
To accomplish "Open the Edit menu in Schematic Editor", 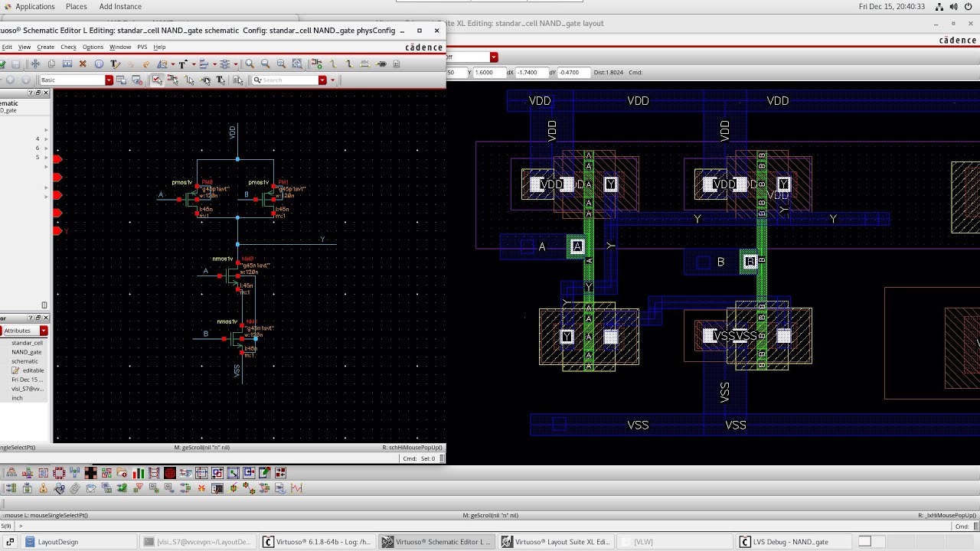I will pyautogui.click(x=7, y=47).
